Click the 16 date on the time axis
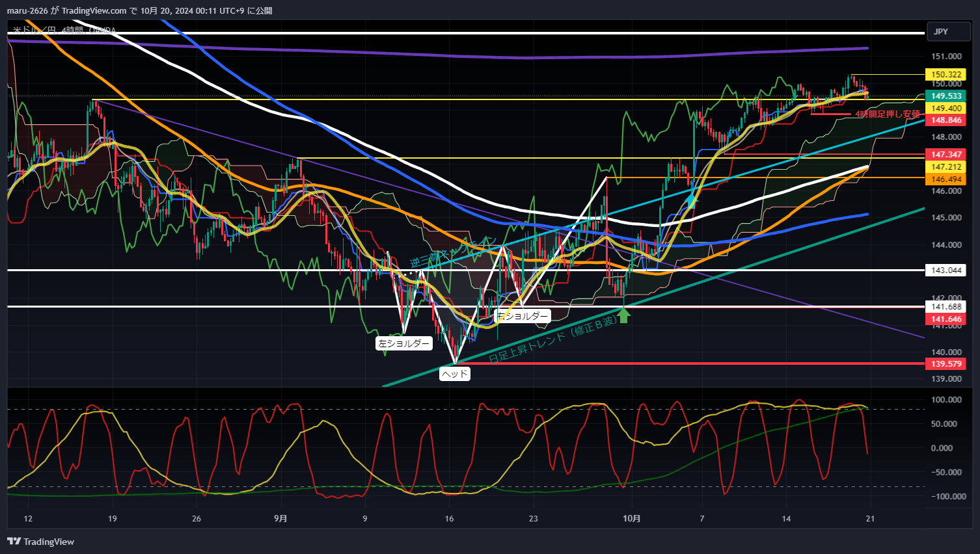This screenshot has width=980, height=554. pyautogui.click(x=449, y=519)
